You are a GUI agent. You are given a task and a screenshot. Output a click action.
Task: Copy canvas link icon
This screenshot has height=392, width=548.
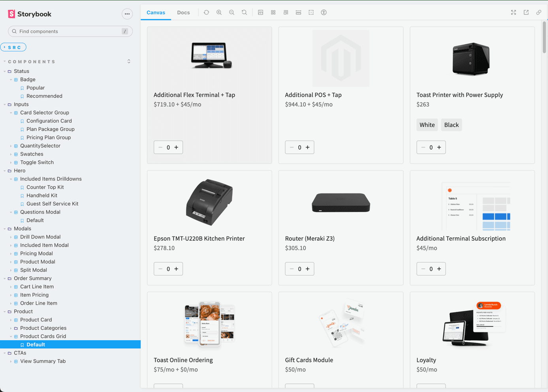[x=539, y=13]
